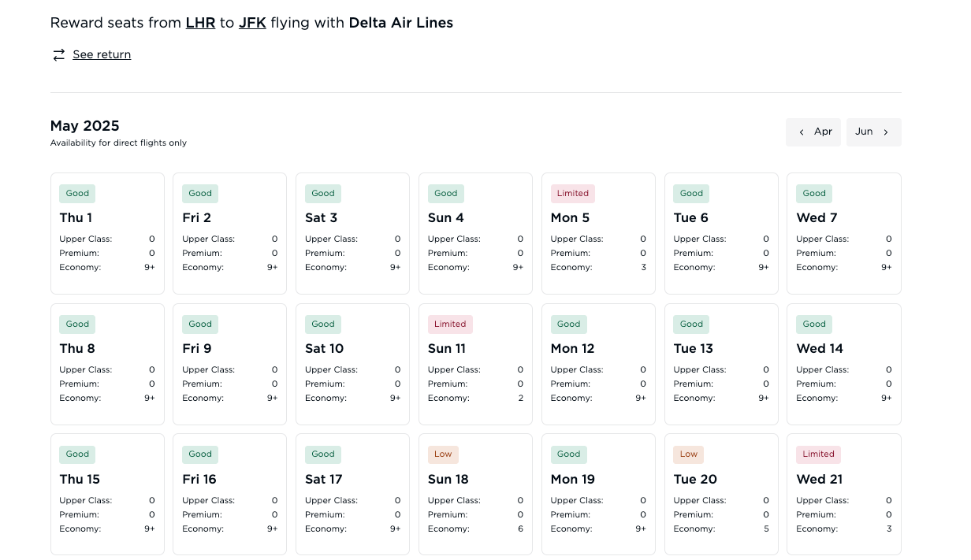Click the Good badge on Sat 3
Image resolution: width=971 pixels, height=560 pixels.
[323, 194]
